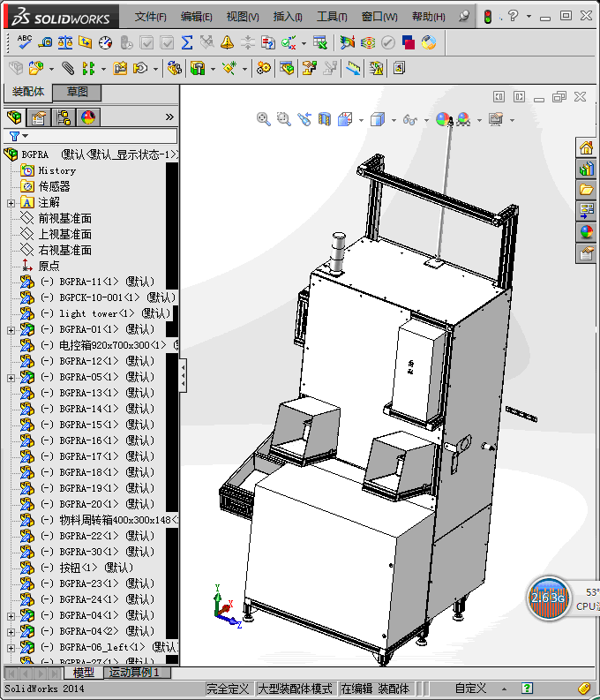Open Compare Documents tool
Image resolution: width=600 pixels, height=700 pixels.
click(x=267, y=43)
